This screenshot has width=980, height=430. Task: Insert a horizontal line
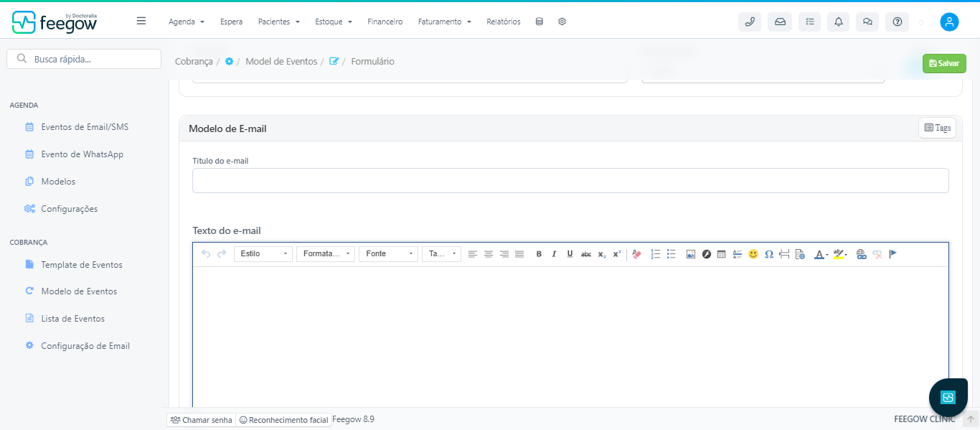point(738,254)
